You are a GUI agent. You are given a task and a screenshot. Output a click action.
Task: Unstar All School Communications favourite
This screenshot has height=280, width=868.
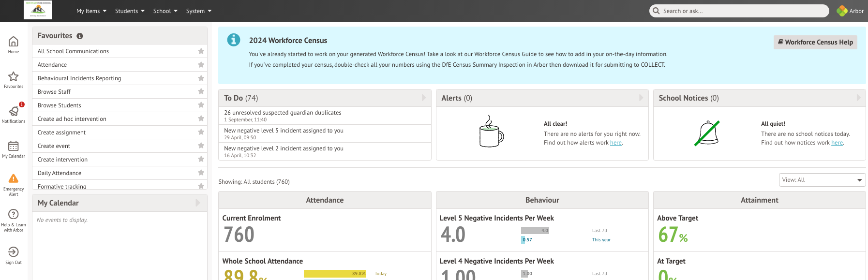pos(201,51)
